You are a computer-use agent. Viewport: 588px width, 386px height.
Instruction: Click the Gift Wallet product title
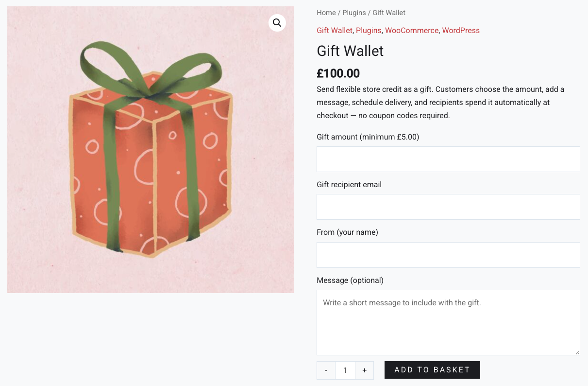(350, 51)
